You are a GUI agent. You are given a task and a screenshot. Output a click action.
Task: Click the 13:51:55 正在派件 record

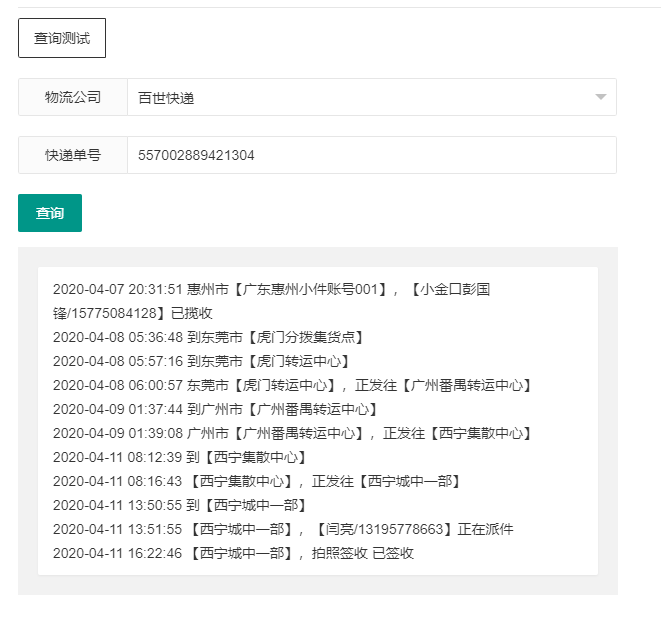[283, 529]
